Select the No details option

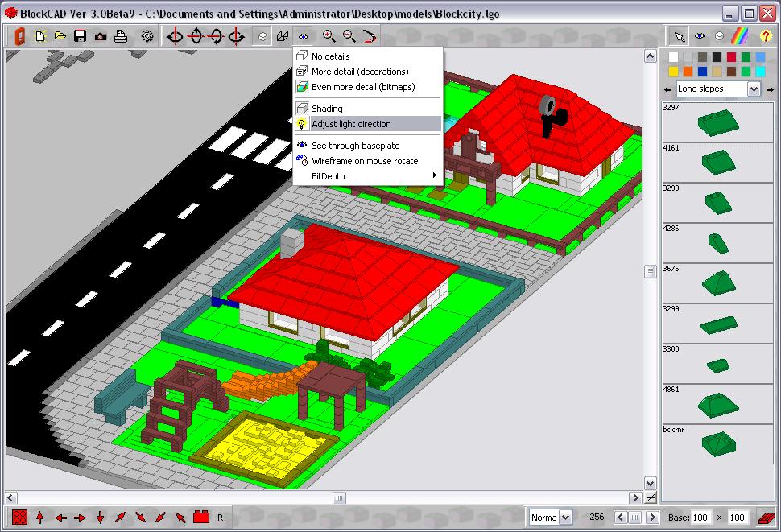point(368,56)
